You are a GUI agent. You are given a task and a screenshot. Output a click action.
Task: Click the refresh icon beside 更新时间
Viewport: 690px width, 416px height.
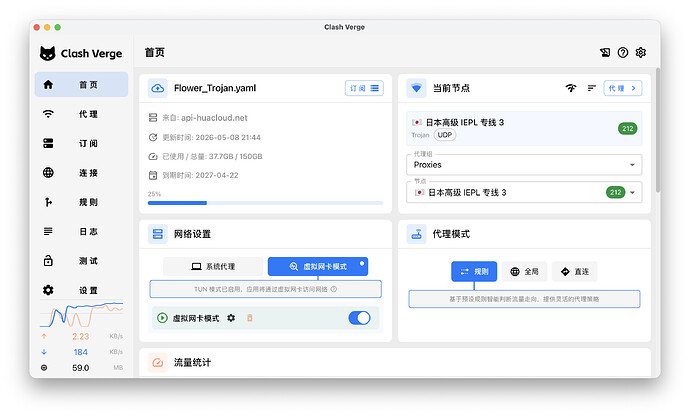pyautogui.click(x=153, y=137)
